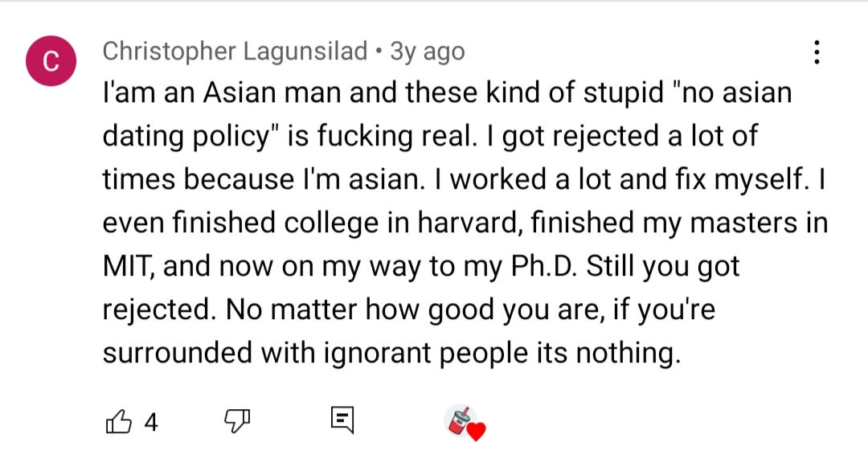Click the like count number "4"
This screenshot has height=471, width=868.
point(150,423)
